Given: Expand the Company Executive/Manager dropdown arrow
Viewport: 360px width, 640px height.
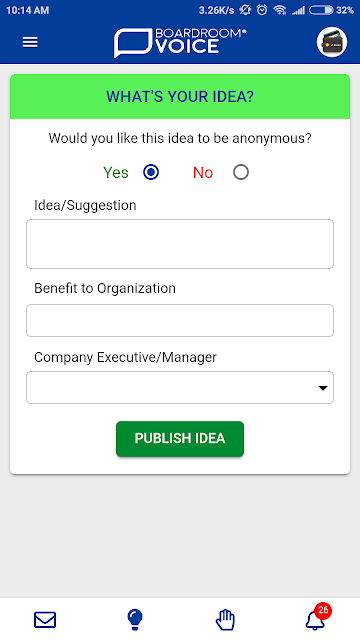Looking at the screenshot, I should (x=323, y=388).
